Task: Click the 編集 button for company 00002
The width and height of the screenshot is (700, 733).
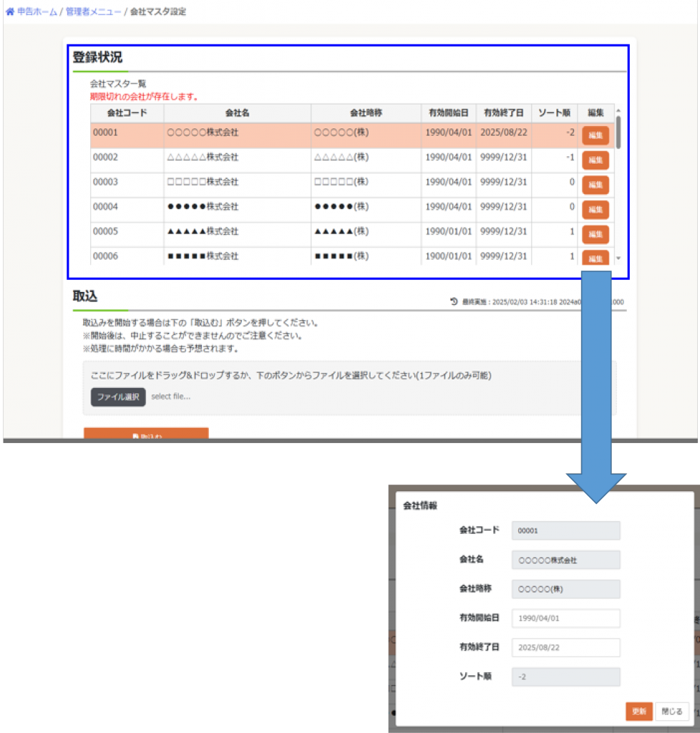Action: coord(596,160)
